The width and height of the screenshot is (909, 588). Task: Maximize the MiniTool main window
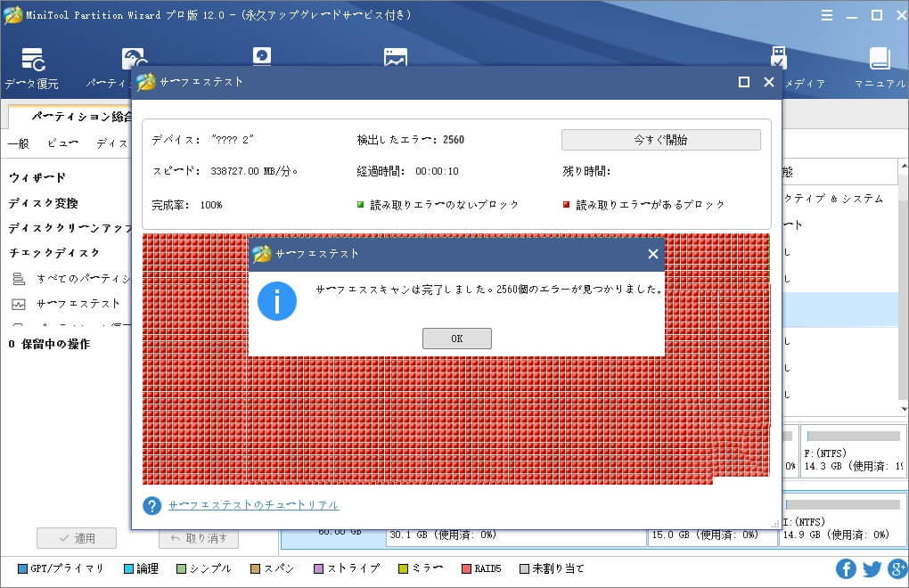(877, 16)
